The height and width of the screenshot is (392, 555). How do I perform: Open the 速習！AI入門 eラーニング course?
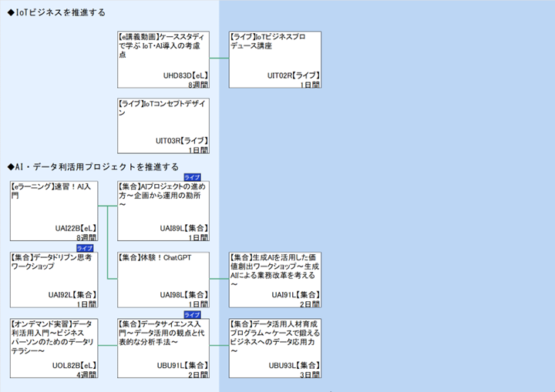pos(54,191)
